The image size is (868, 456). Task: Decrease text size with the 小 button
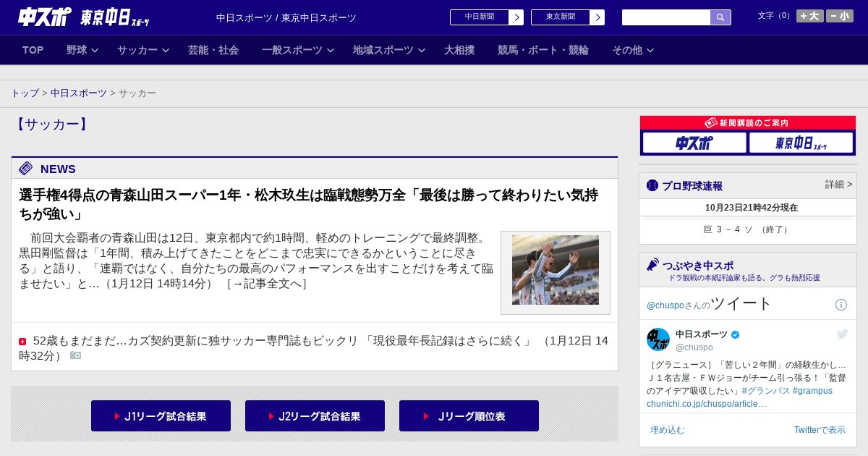[840, 16]
